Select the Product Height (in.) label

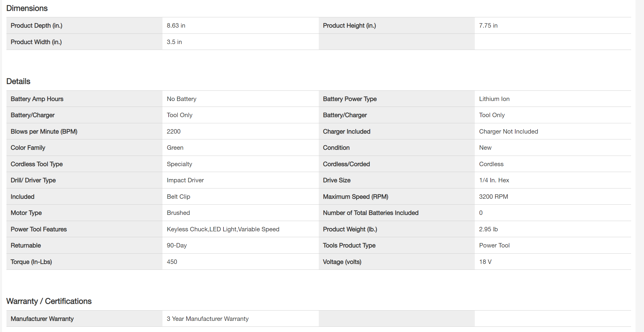tap(349, 26)
